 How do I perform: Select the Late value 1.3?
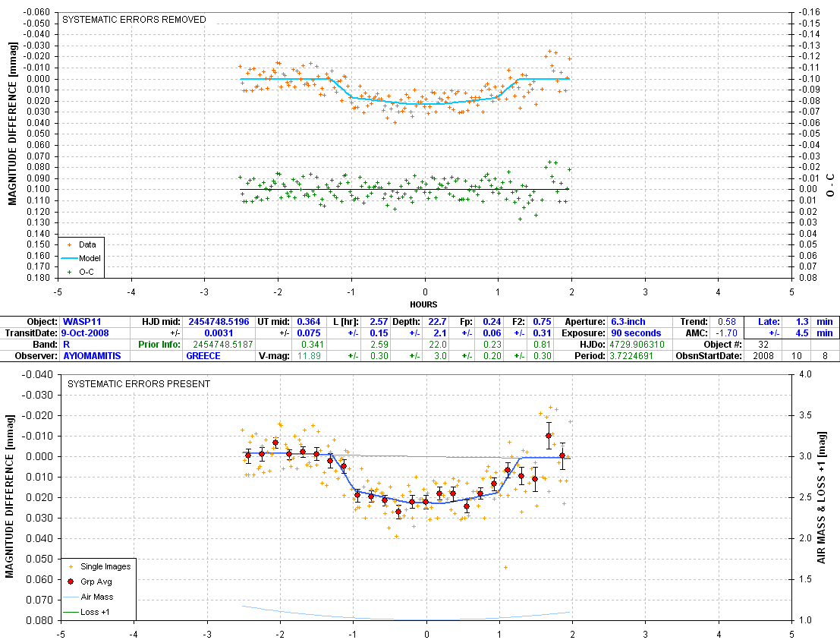pyautogui.click(x=802, y=322)
